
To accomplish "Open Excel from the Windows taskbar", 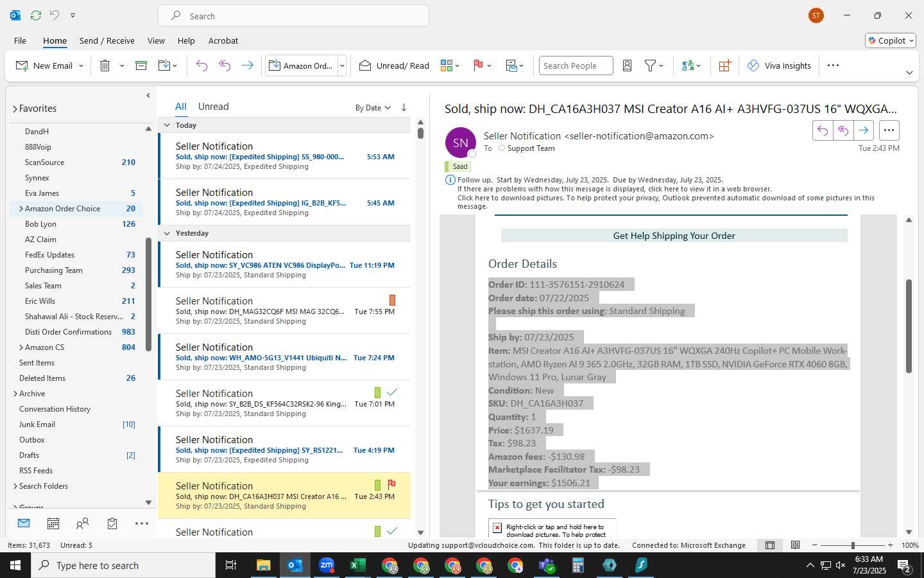I will tap(357, 565).
